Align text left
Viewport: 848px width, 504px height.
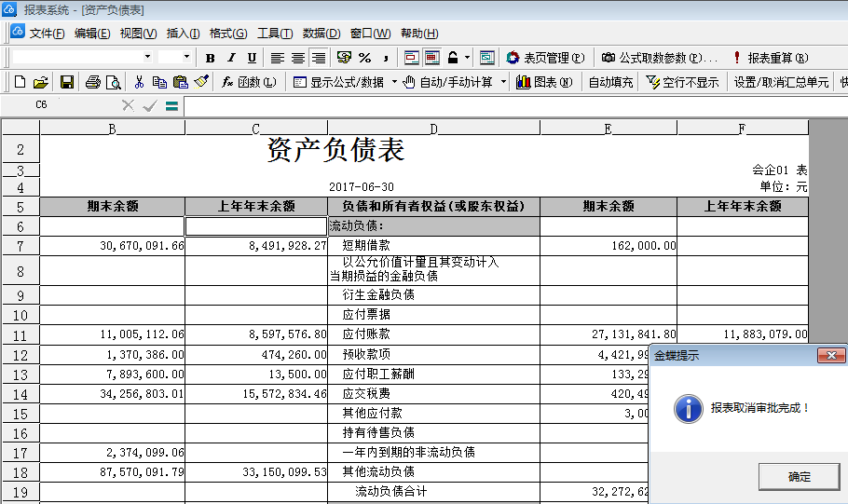coord(278,58)
